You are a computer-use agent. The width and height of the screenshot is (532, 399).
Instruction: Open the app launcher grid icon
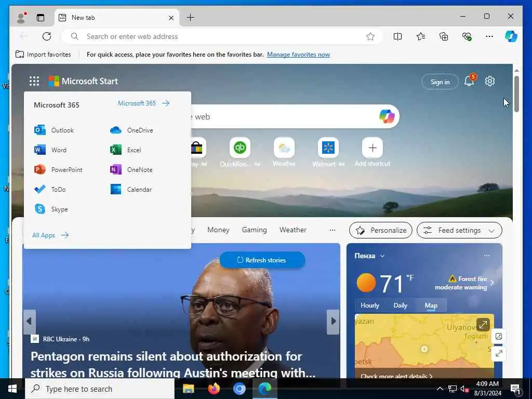pyautogui.click(x=34, y=81)
